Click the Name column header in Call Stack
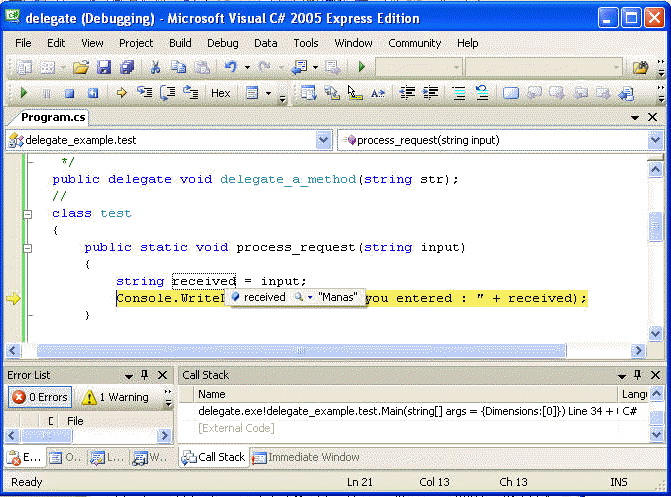This screenshot has width=671, height=497. point(212,394)
